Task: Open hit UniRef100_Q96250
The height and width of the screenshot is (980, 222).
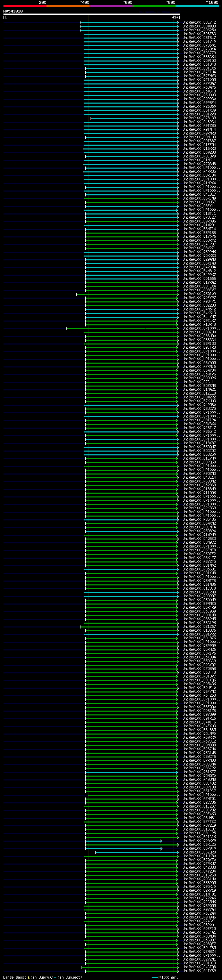Action: 199,30
